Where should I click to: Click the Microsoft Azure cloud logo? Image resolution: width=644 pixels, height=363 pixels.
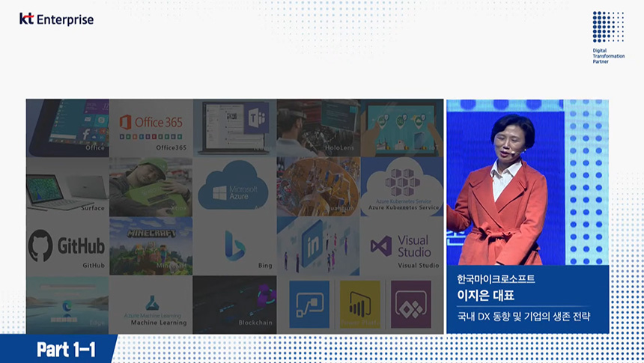[x=234, y=186]
